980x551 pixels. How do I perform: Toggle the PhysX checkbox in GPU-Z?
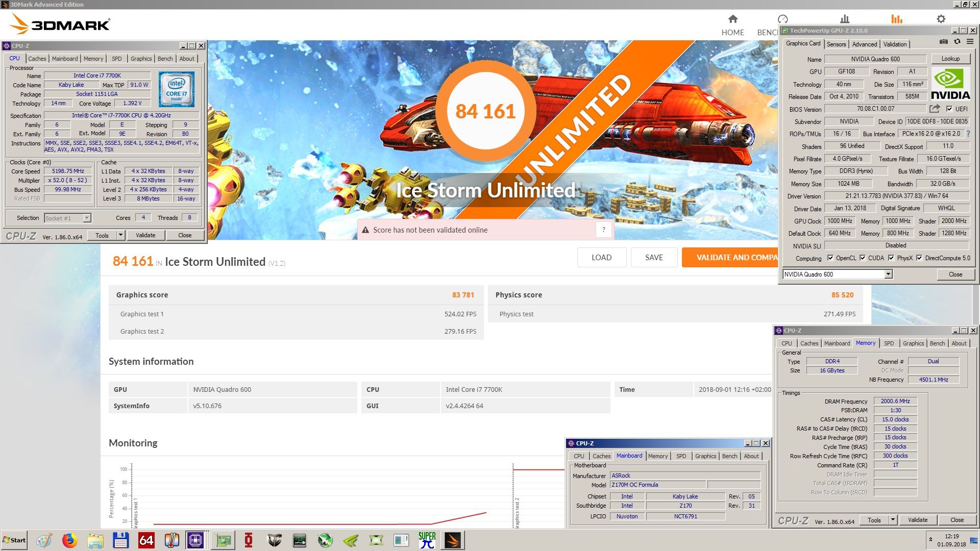(x=891, y=258)
